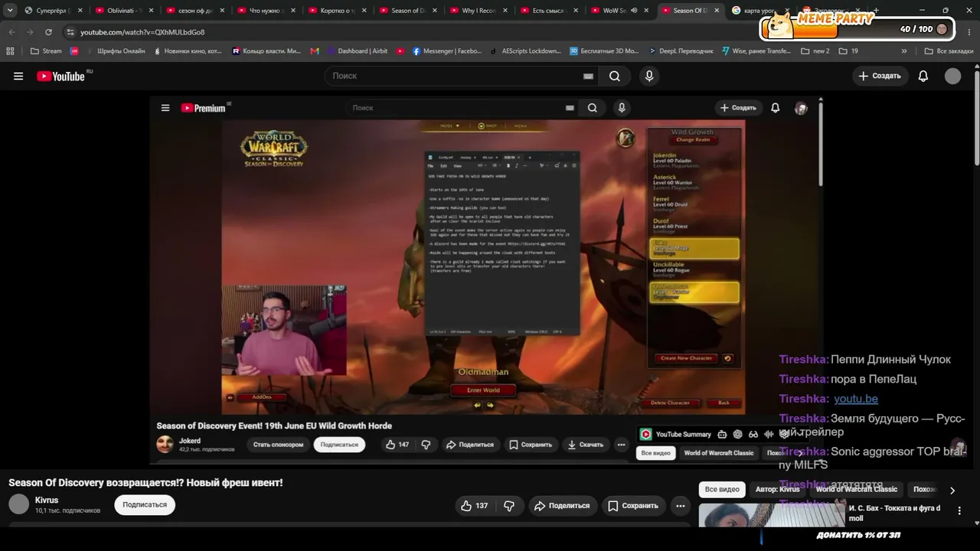
Task: Open the 'Stream' bookmarks folder
Action: click(x=46, y=51)
